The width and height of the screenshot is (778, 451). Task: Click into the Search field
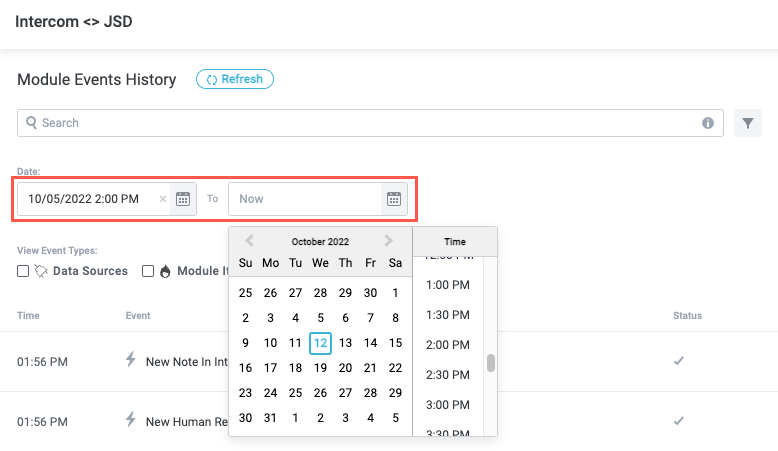coord(360,123)
